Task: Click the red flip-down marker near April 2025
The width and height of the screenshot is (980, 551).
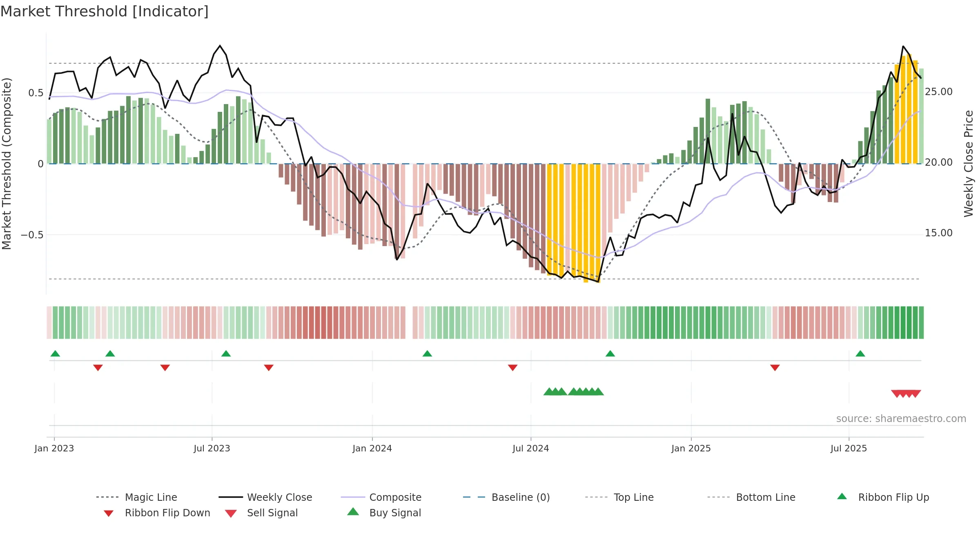Action: (x=775, y=368)
